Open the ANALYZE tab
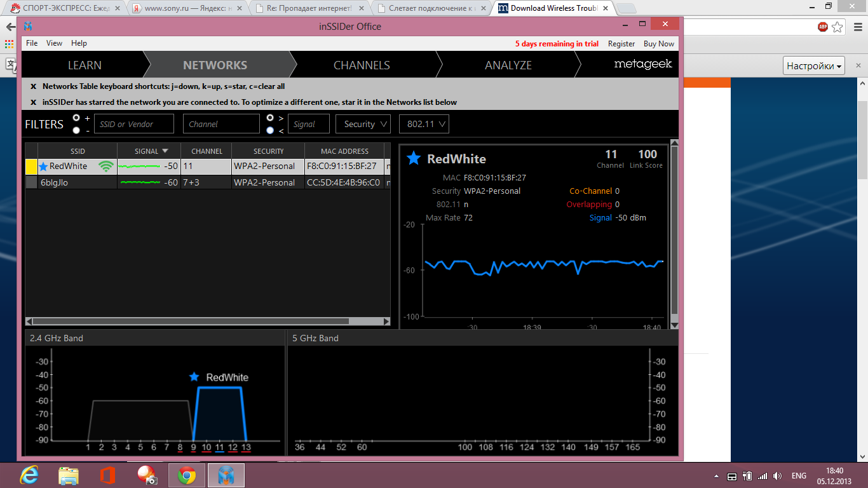Viewport: 868px width, 488px height. coord(508,65)
